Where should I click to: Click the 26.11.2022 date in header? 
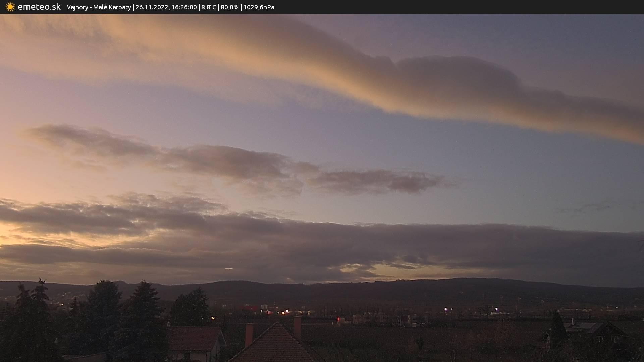click(152, 7)
